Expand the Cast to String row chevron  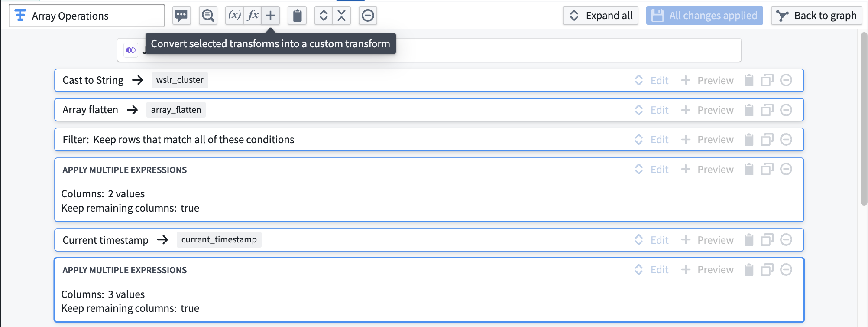pyautogui.click(x=639, y=80)
